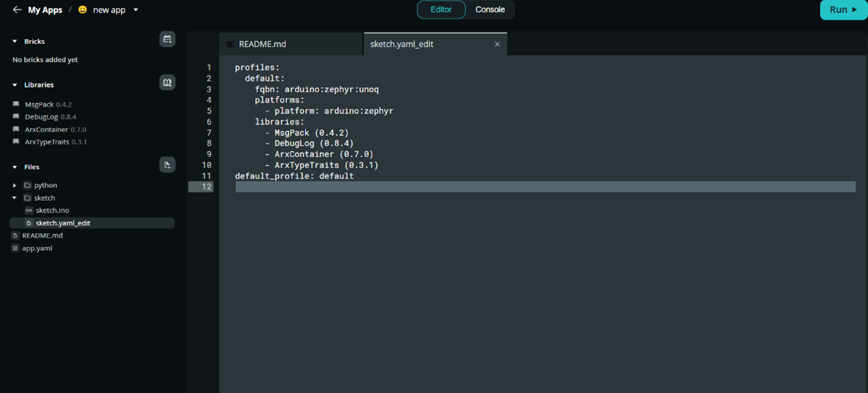Switch to the README.md editor tab
868x393 pixels.
pos(291,44)
